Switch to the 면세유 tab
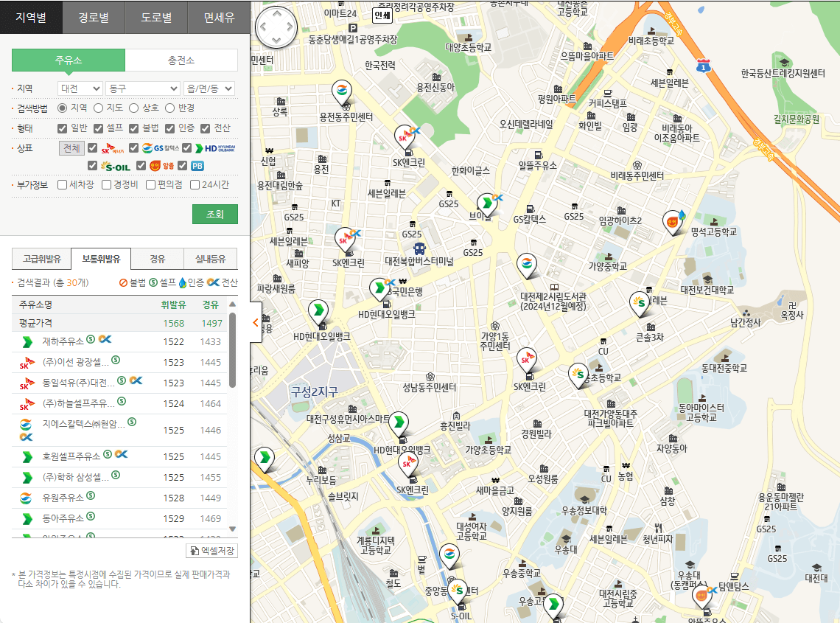The height and width of the screenshot is (623, 840). [219, 17]
